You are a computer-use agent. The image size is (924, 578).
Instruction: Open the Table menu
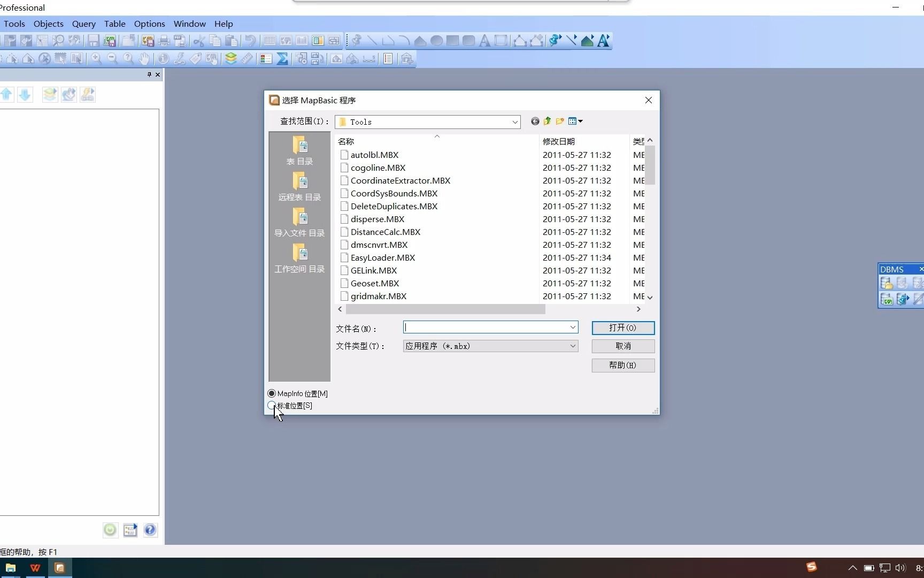point(115,24)
